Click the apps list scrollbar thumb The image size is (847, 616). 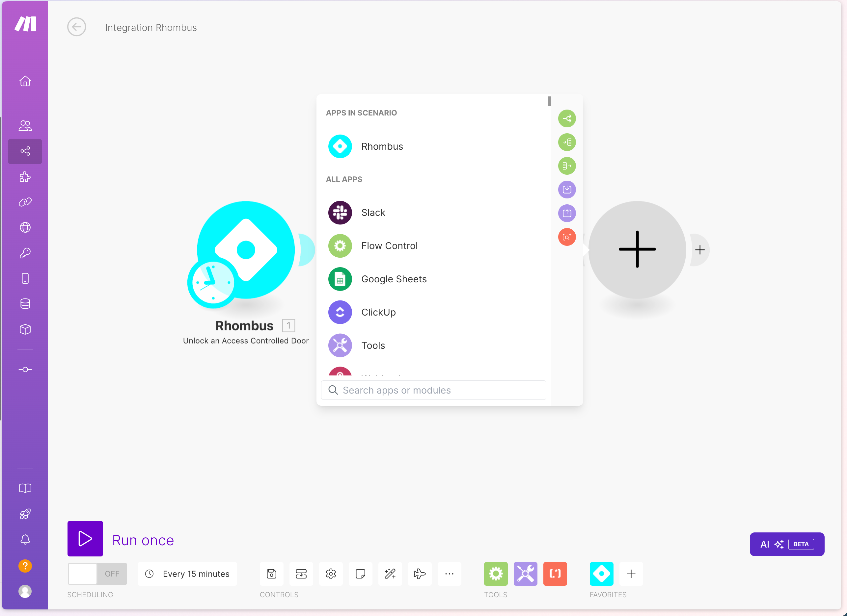(549, 101)
